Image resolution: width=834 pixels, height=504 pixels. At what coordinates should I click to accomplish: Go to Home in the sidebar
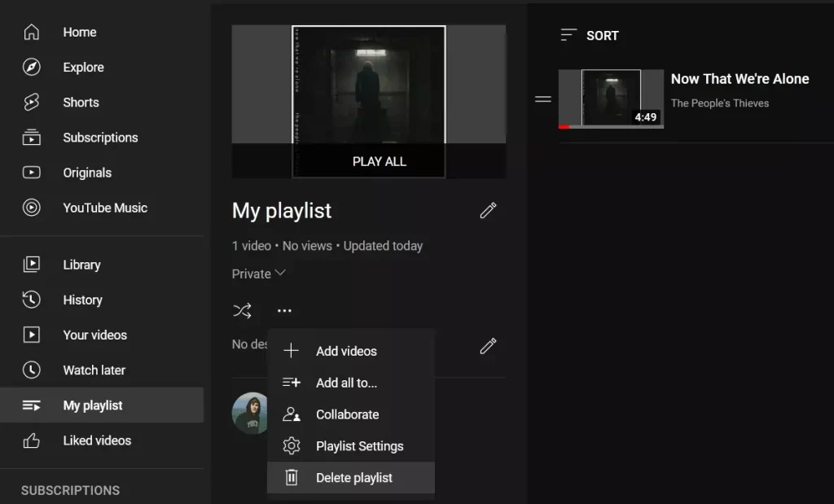pyautogui.click(x=80, y=32)
